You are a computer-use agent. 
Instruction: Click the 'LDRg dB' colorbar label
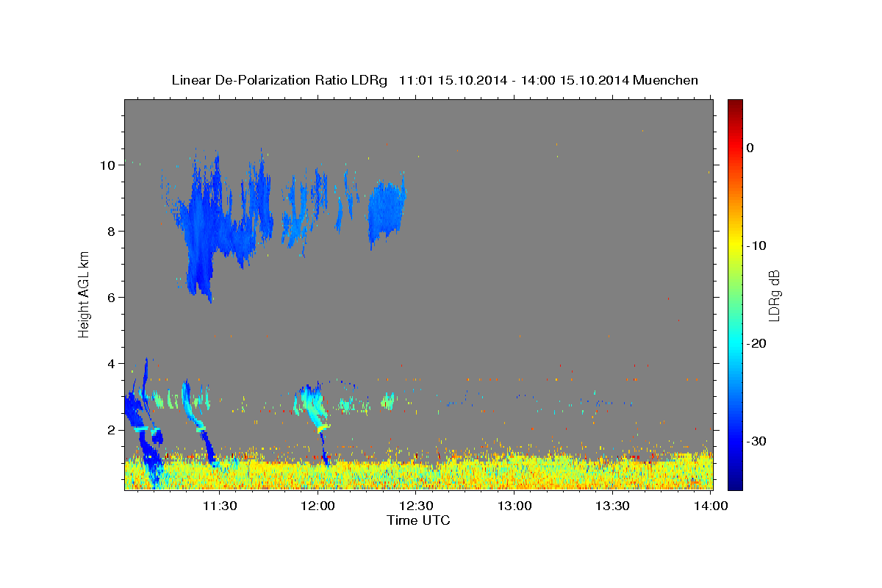click(774, 295)
